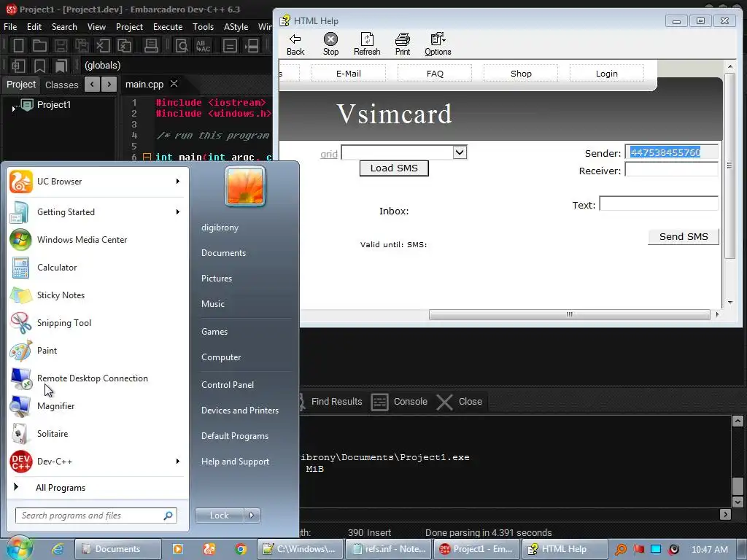Open the Execute menu in Dev-C++

[x=168, y=27]
